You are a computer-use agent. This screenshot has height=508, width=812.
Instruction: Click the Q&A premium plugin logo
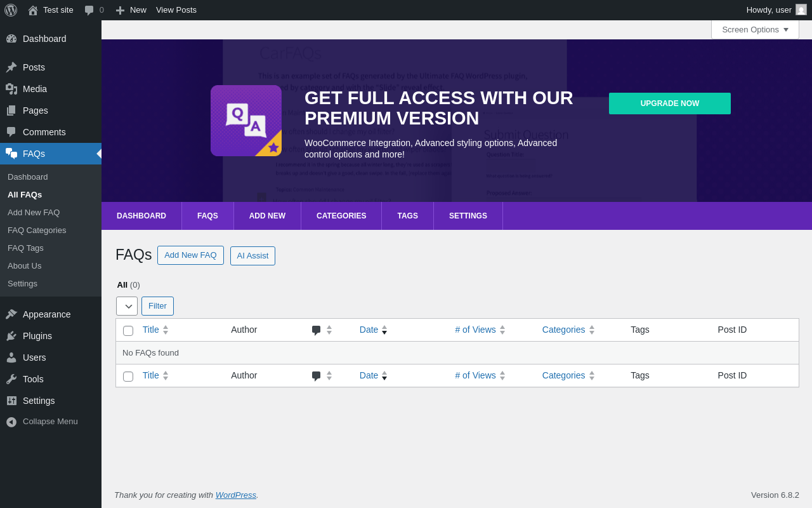pos(246,121)
